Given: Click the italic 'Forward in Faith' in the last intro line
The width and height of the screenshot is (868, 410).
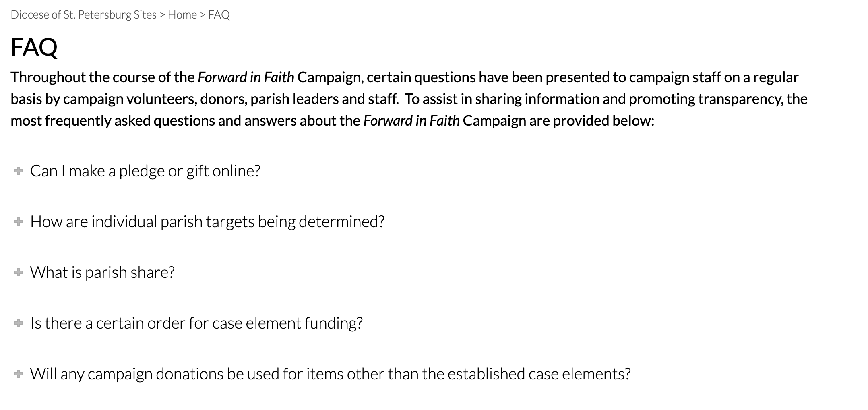Looking at the screenshot, I should [x=411, y=121].
